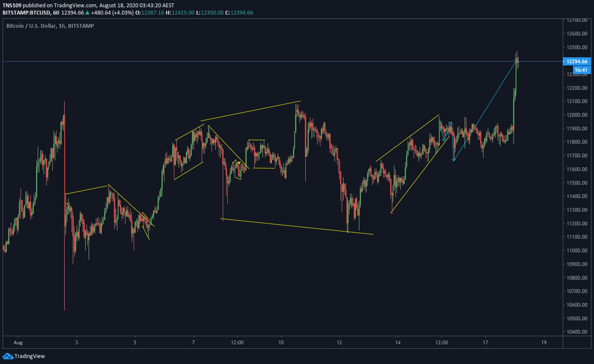Click the 11300.00 price axis label

point(578,210)
